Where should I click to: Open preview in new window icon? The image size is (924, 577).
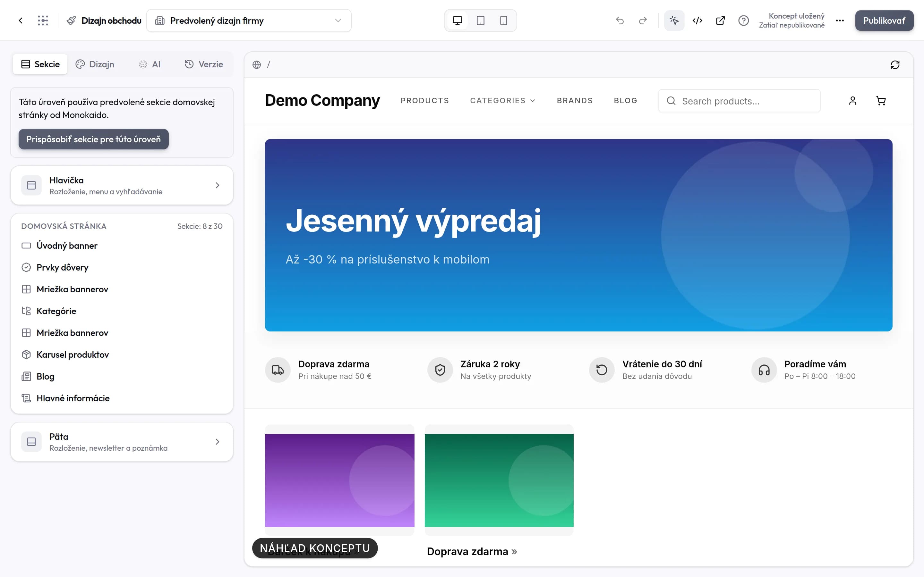[x=721, y=21]
